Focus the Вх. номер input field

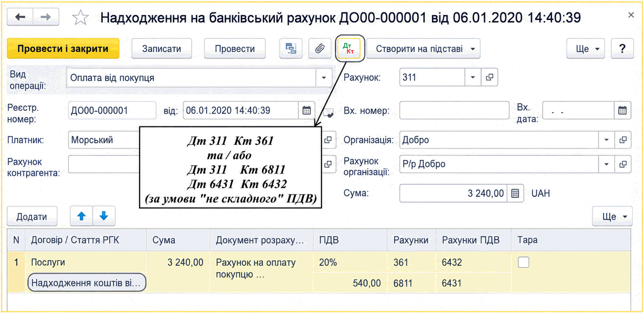pos(454,110)
